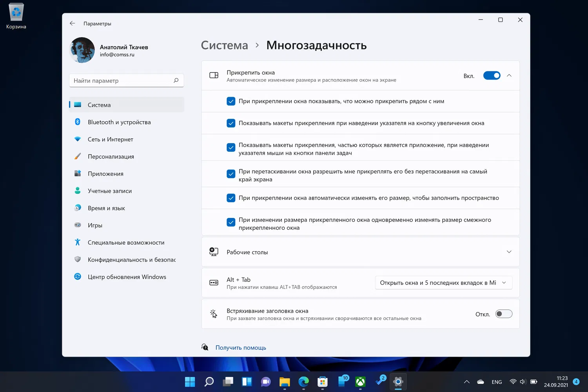Uncheck resizing смежного прикрепленного окна
The width and height of the screenshot is (588, 392).
coord(231,222)
